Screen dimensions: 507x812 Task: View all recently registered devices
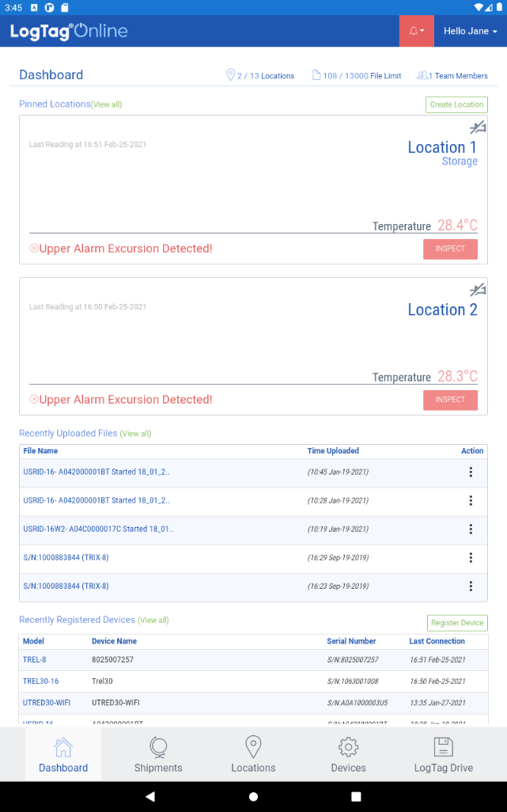tap(153, 620)
